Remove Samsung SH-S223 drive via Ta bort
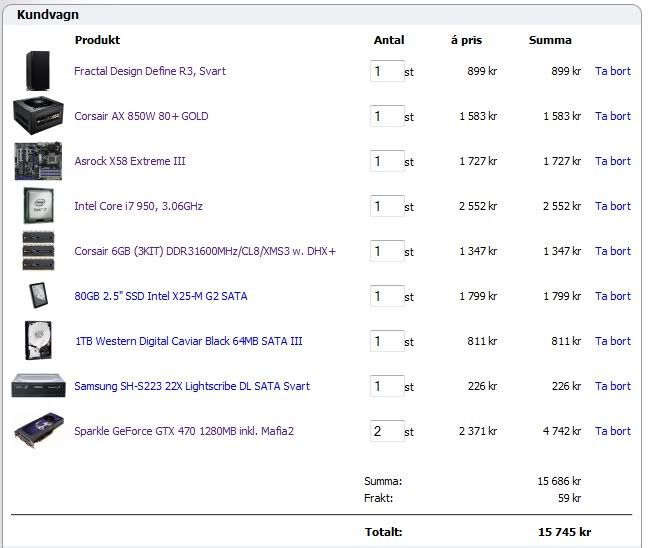Screen dimensions: 654x548 pyautogui.click(x=612, y=386)
